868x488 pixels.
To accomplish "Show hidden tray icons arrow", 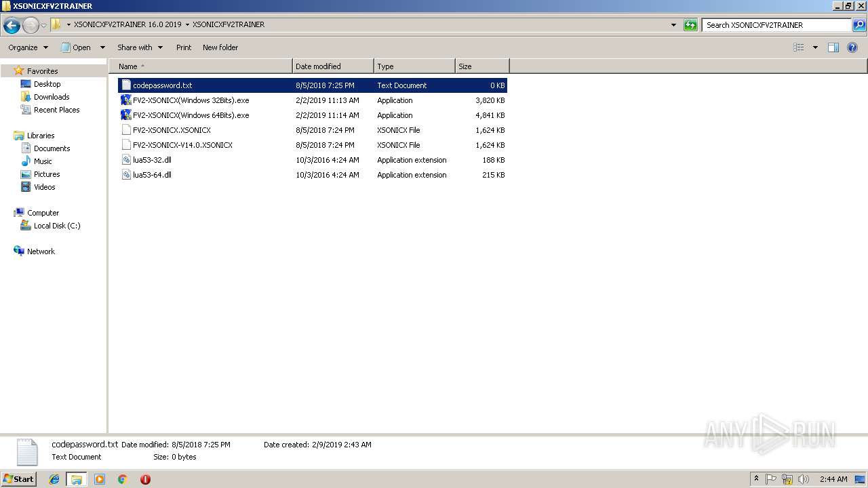I will tap(757, 479).
